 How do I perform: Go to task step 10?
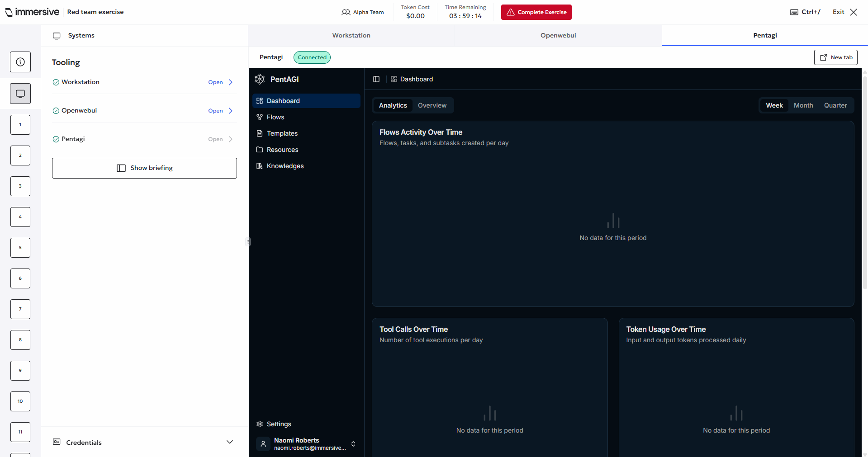[x=20, y=401]
